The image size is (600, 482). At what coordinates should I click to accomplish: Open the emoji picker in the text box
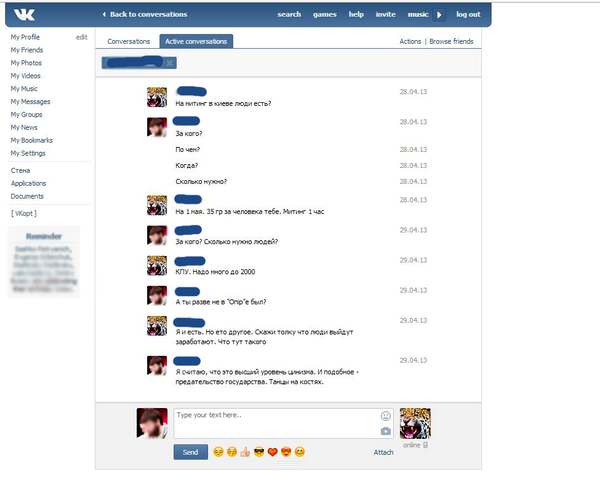(385, 415)
